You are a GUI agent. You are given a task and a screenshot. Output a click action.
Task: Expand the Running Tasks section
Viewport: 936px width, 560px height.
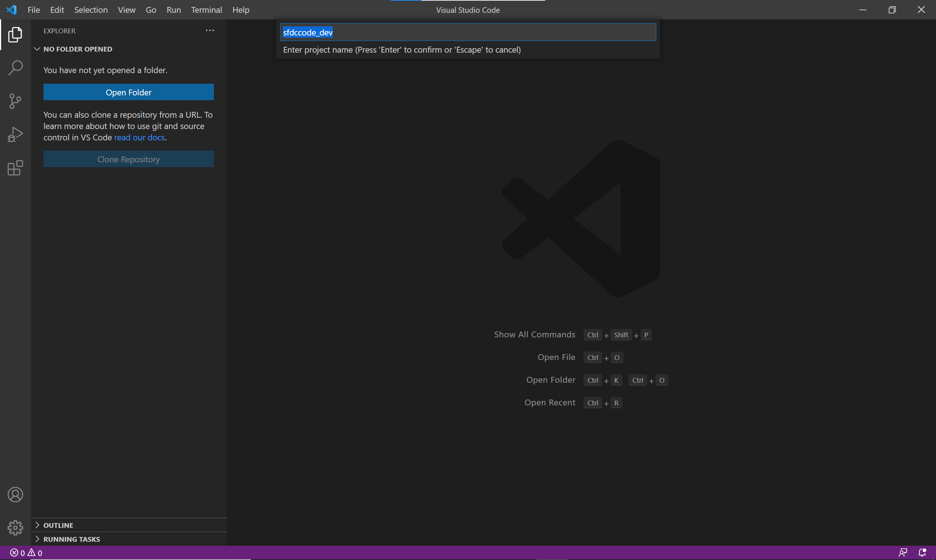(71, 539)
